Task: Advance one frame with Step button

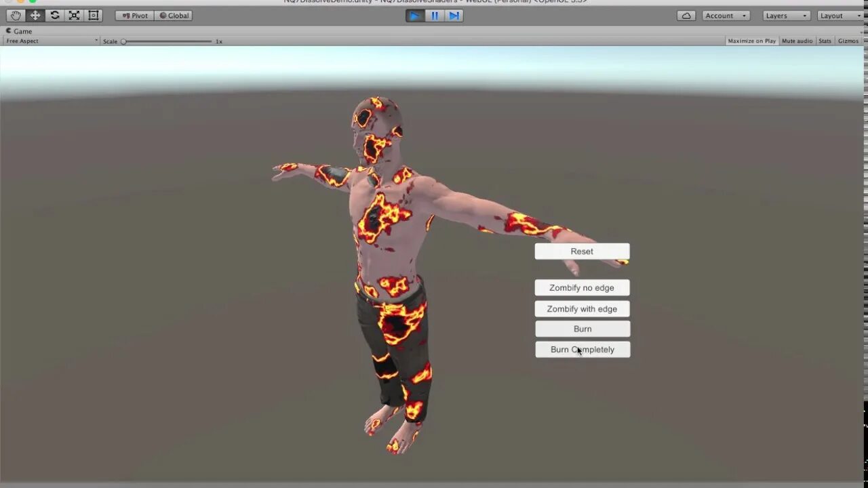Action: 454,16
